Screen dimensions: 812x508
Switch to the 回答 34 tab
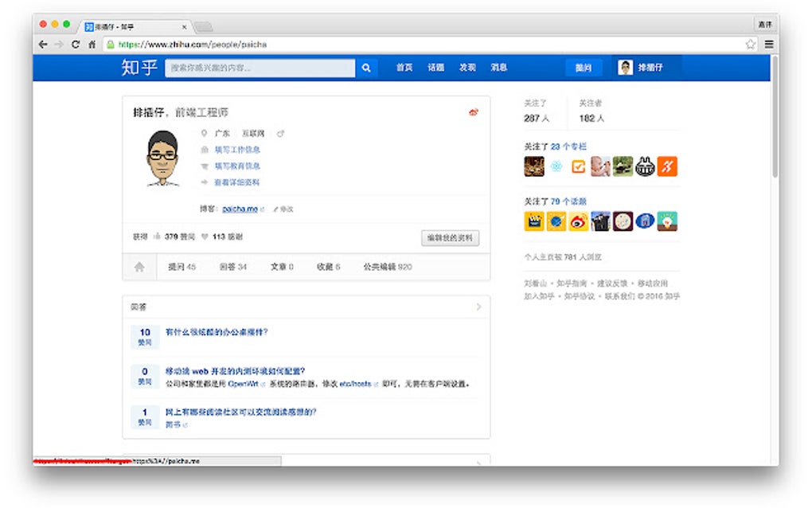(x=233, y=268)
